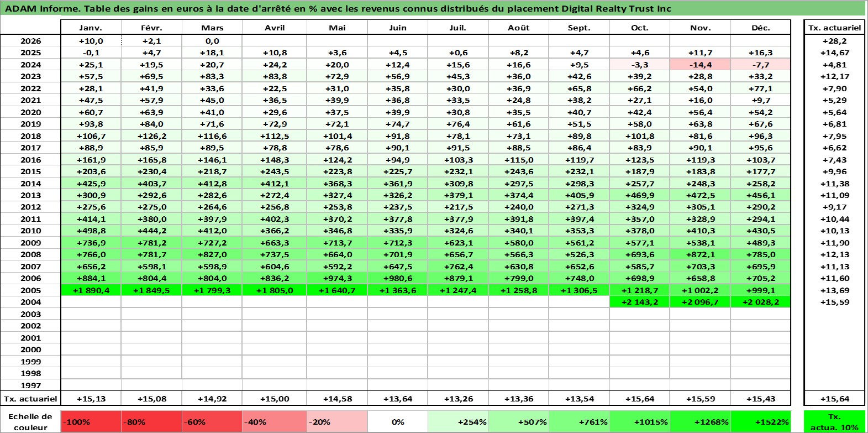Click the 'Août' column header
This screenshot has height=433, width=868.
(518, 28)
